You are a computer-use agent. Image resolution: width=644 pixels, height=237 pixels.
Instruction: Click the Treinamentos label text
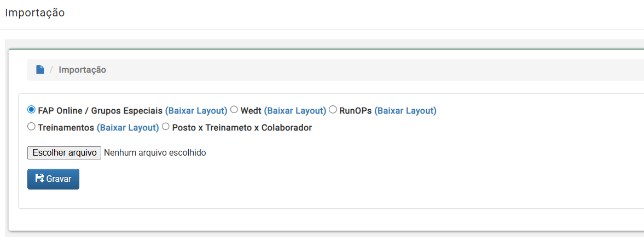pos(66,128)
